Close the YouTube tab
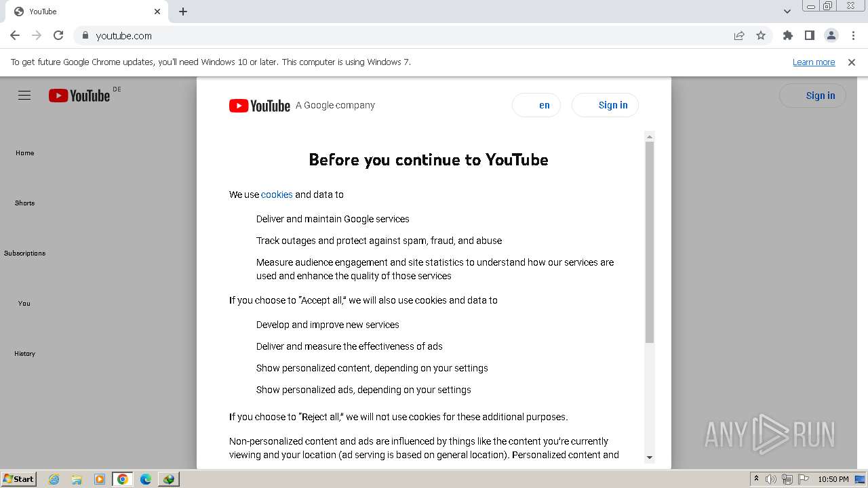Viewport: 868px width, 488px height. [157, 12]
